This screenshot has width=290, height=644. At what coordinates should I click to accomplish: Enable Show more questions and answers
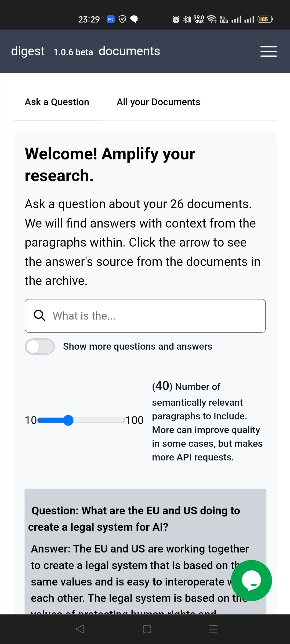coord(40,346)
